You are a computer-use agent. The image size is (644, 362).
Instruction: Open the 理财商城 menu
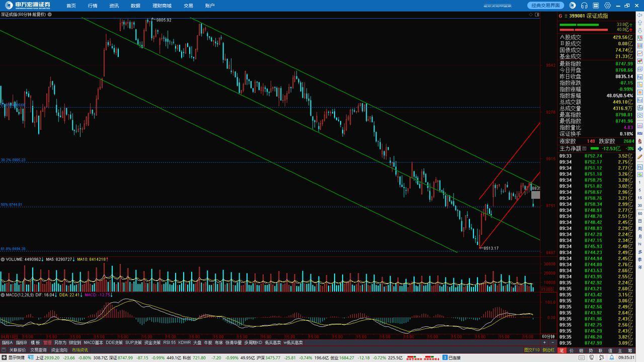point(162,6)
